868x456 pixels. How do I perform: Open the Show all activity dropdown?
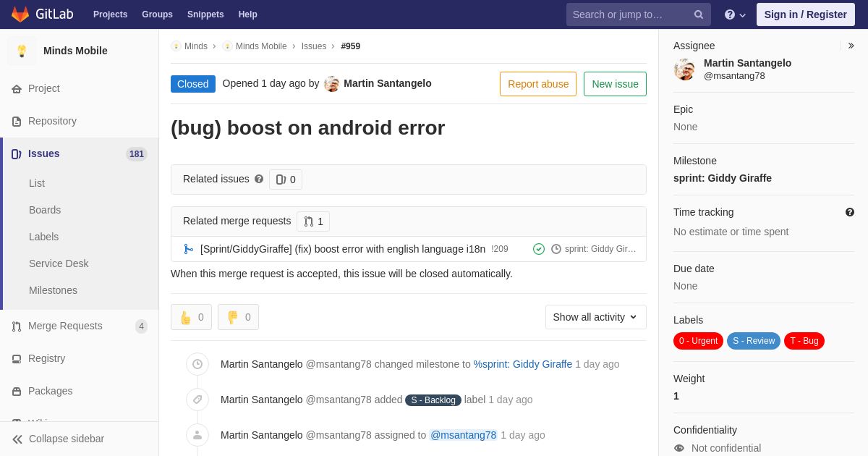(x=596, y=317)
